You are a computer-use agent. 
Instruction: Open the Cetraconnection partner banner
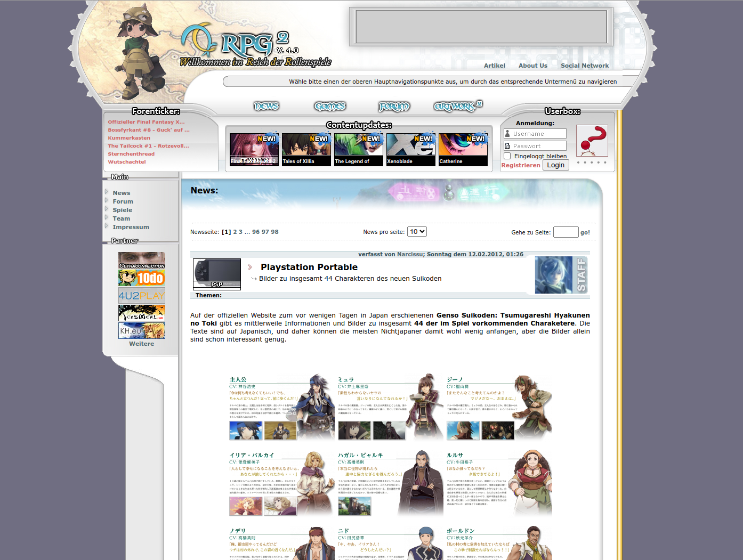tap(141, 261)
